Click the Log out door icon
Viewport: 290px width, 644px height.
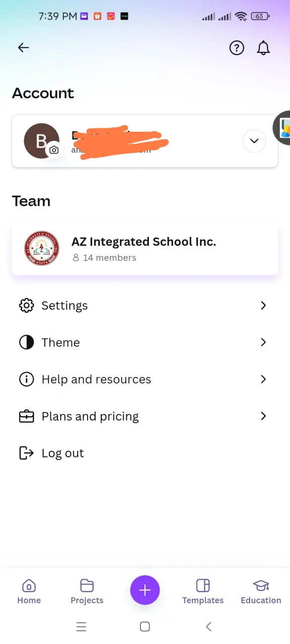26,453
